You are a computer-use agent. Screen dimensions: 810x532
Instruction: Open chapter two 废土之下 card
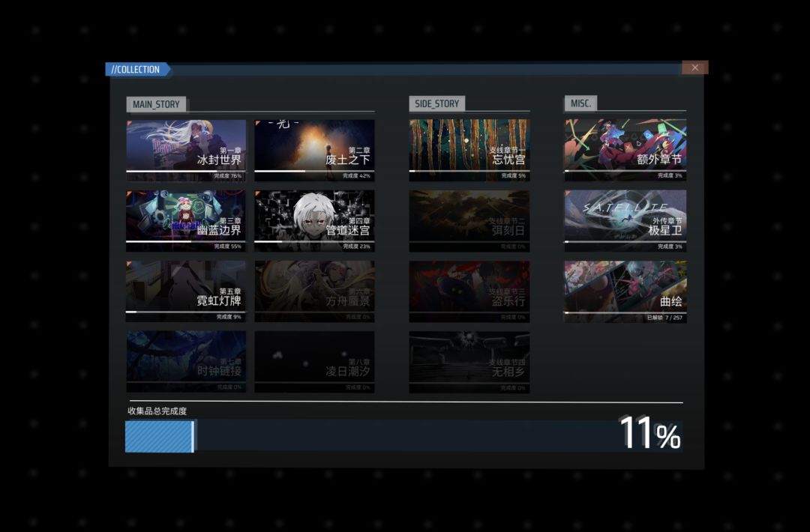[x=314, y=150]
